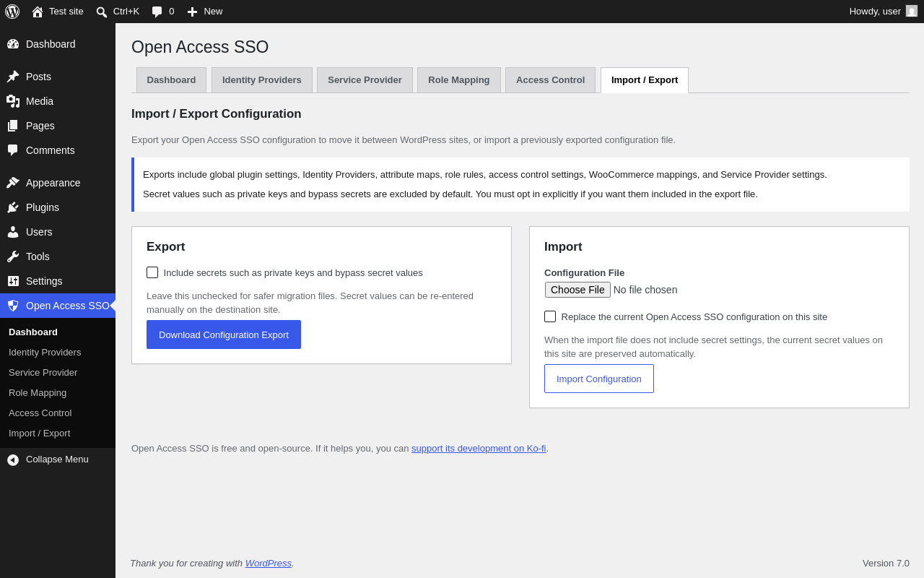
Task: Click the 'Import' card heading
Action: (563, 247)
